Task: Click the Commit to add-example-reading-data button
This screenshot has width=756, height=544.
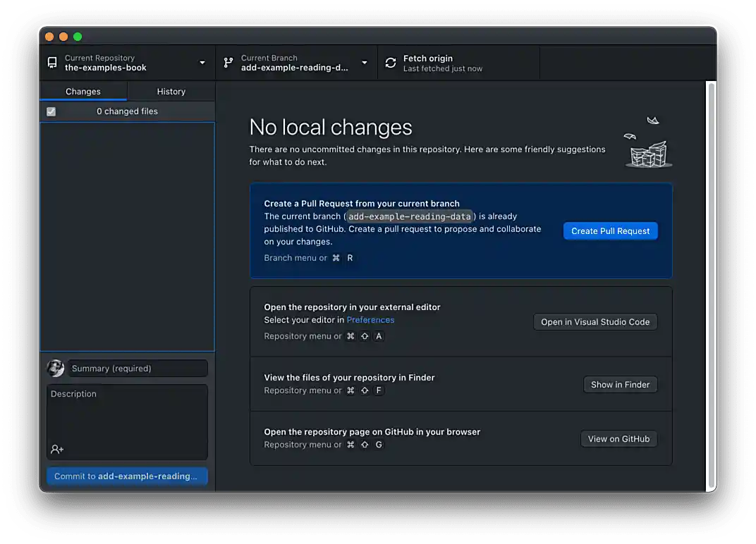Action: [127, 476]
